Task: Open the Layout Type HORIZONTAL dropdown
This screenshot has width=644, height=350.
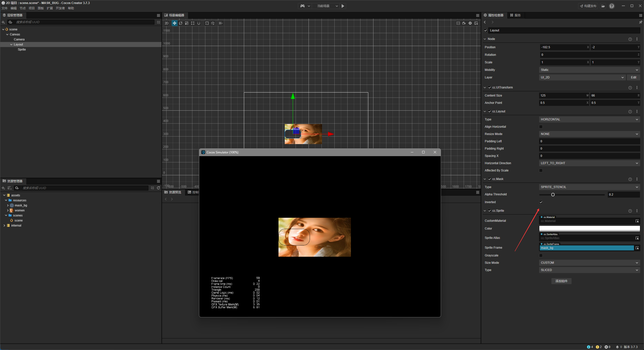Action: coord(589,119)
